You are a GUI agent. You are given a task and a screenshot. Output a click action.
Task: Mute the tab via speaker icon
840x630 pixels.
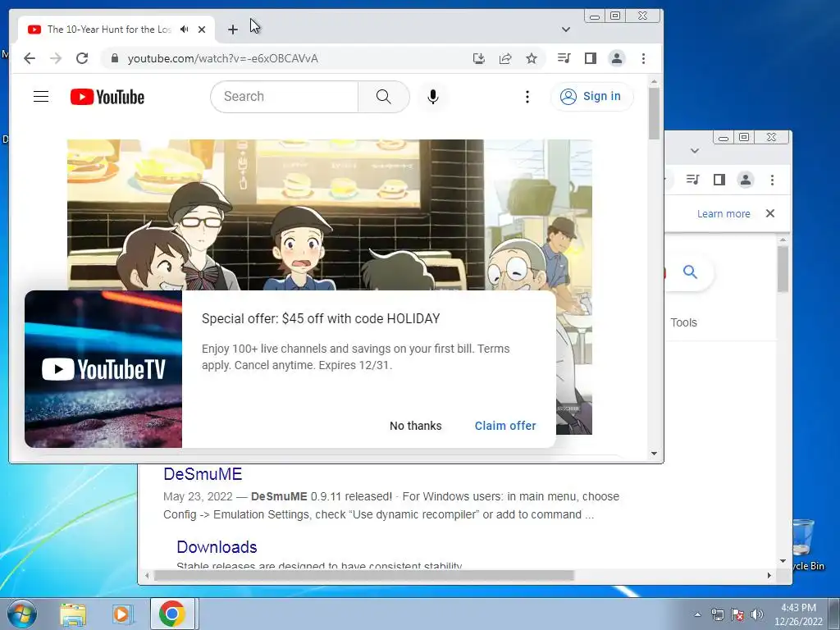click(185, 30)
